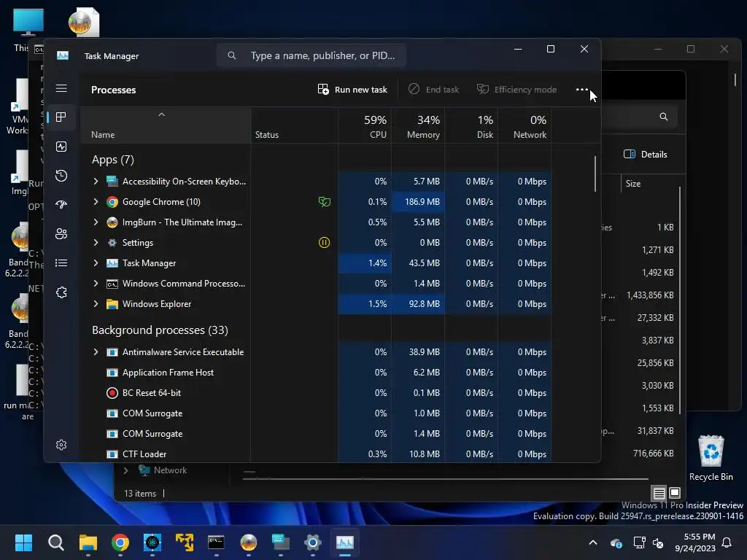This screenshot has height=560, width=747.
Task: Open File Explorer from the taskbar
Action: click(x=88, y=542)
